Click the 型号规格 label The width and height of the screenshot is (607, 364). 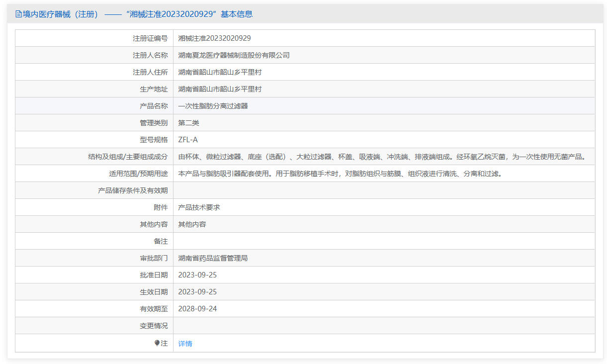154,140
